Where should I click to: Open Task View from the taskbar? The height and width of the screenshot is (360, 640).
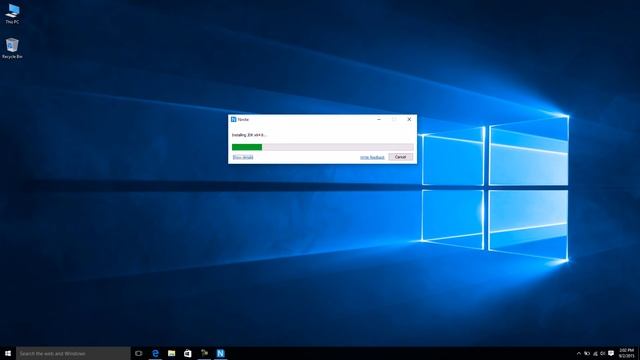(139, 353)
